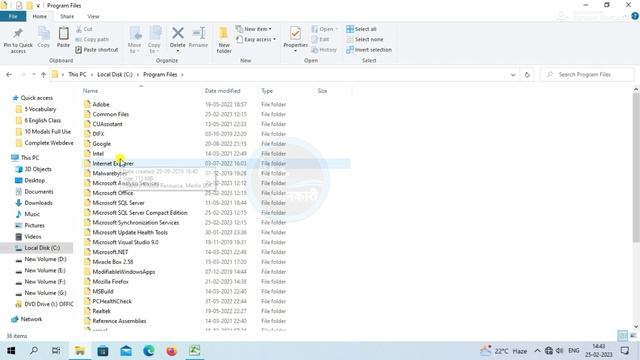This screenshot has width=640, height=360.
Task: Open New Volume (D:) in sidebar
Action: (x=45, y=259)
